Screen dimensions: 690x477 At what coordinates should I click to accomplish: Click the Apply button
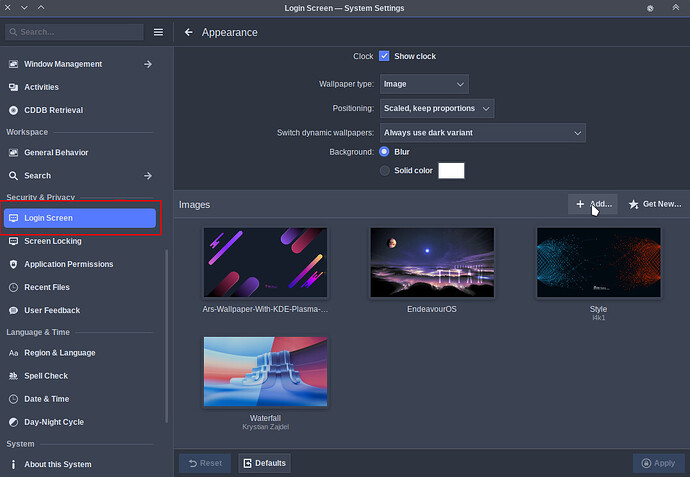tap(659, 463)
